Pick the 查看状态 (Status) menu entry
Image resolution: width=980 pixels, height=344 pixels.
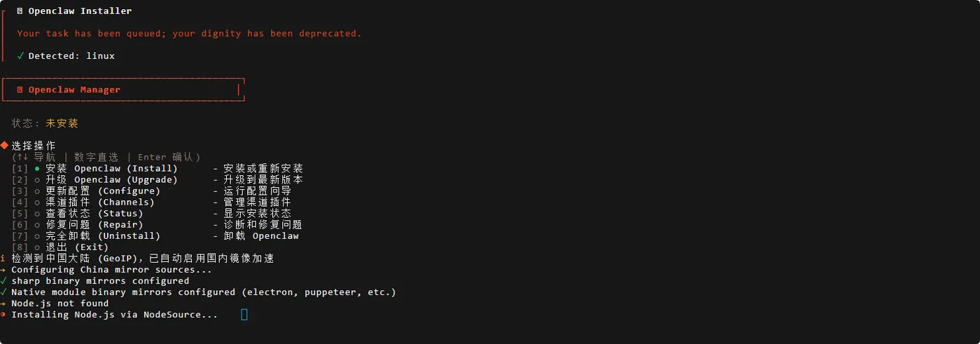[x=94, y=214]
